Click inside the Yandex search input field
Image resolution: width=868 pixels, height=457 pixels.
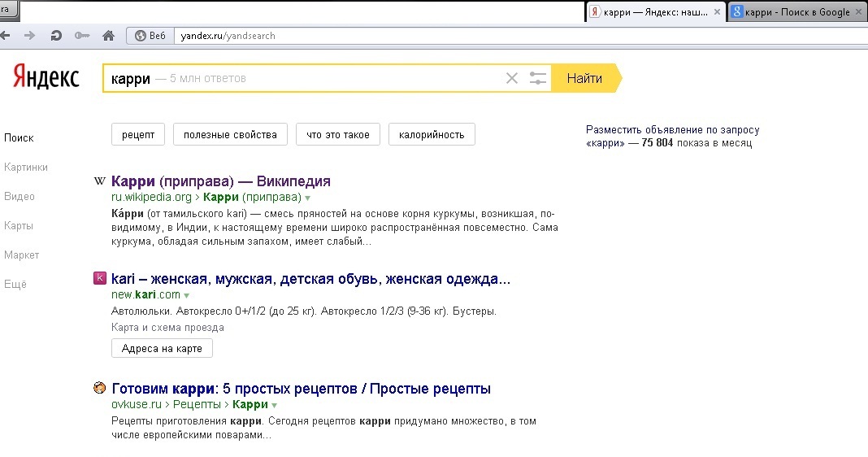[x=325, y=79]
